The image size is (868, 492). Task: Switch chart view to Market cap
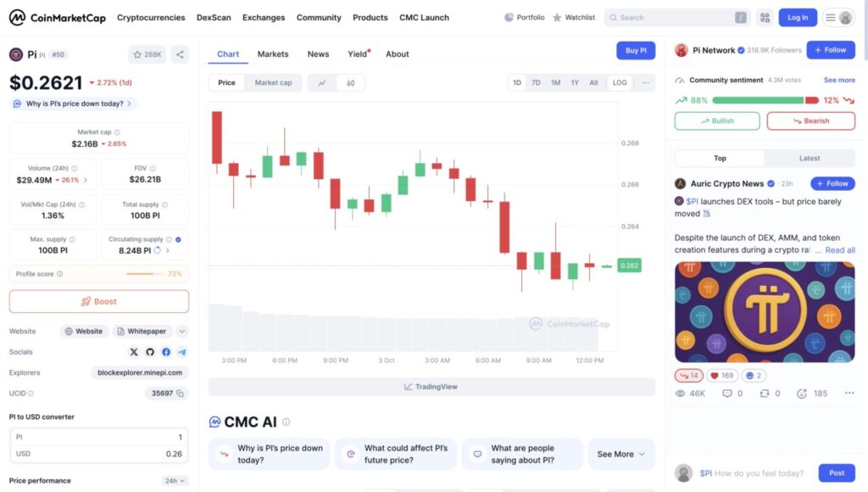273,83
